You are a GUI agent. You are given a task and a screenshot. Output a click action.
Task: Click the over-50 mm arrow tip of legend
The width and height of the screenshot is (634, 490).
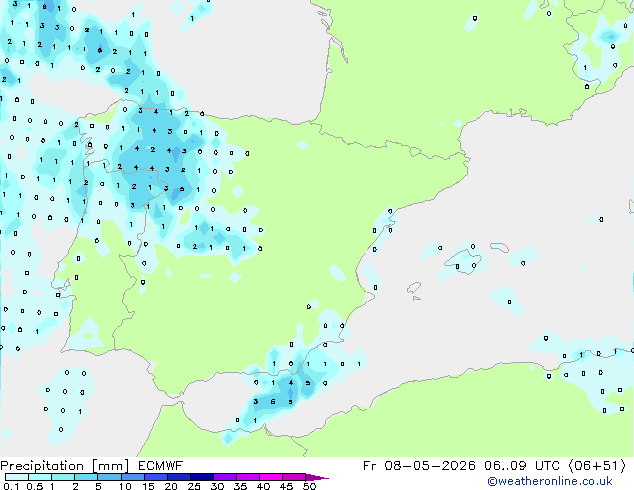pos(317,477)
